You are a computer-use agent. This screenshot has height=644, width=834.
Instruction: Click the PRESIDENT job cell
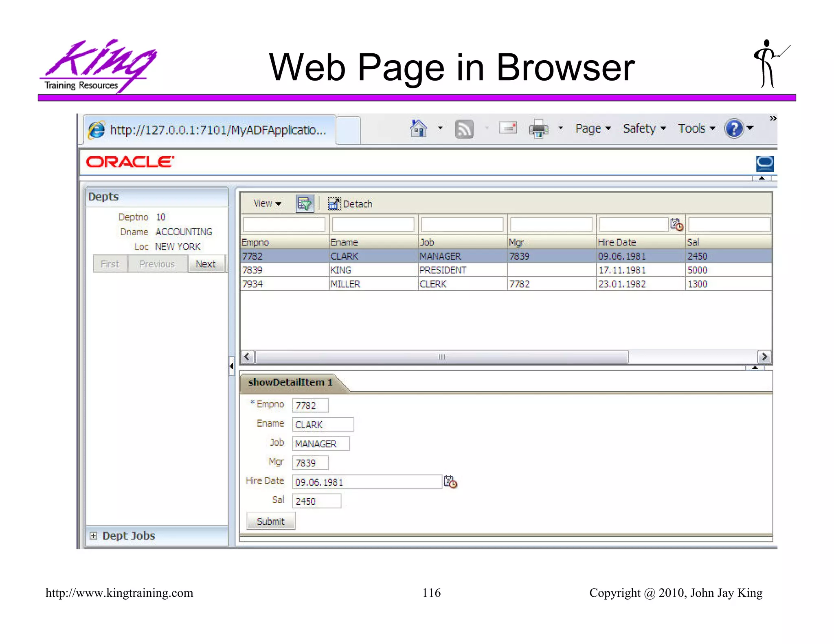[x=463, y=270]
